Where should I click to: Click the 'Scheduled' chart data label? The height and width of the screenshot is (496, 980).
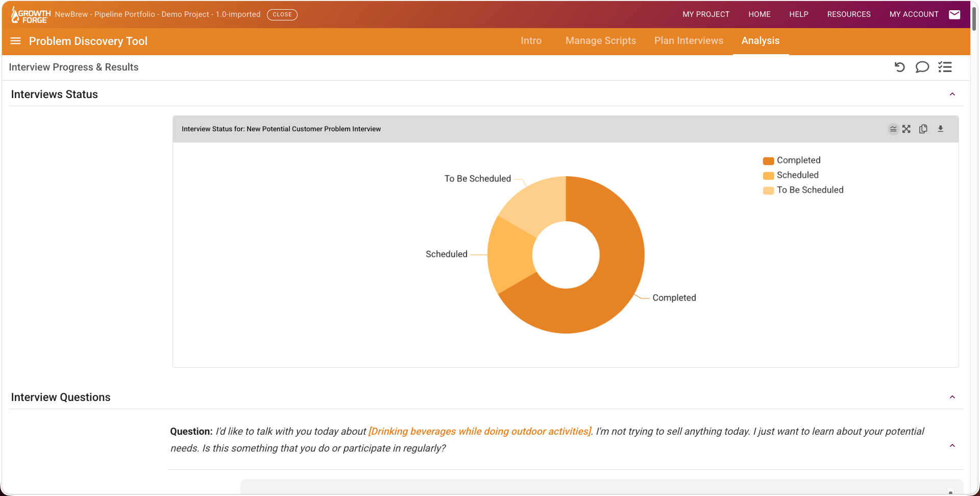click(447, 254)
